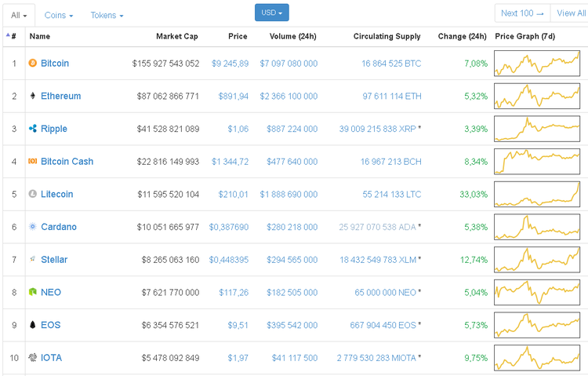The image size is (588, 376).
Task: Open the All filter dropdown
Action: coord(19,16)
